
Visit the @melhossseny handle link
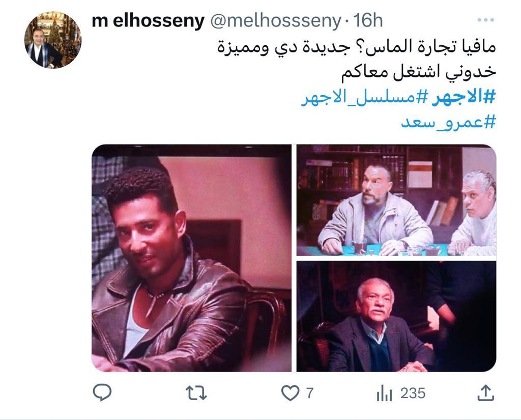276,21
